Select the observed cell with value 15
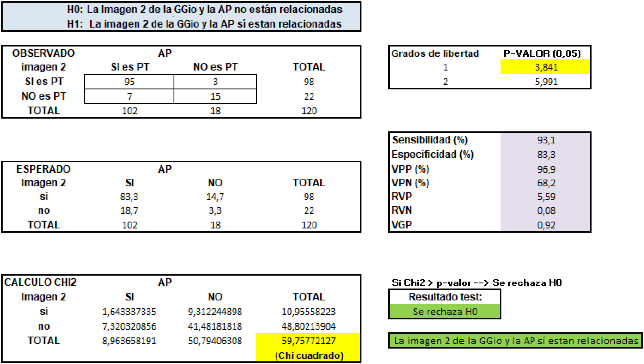 (215, 96)
